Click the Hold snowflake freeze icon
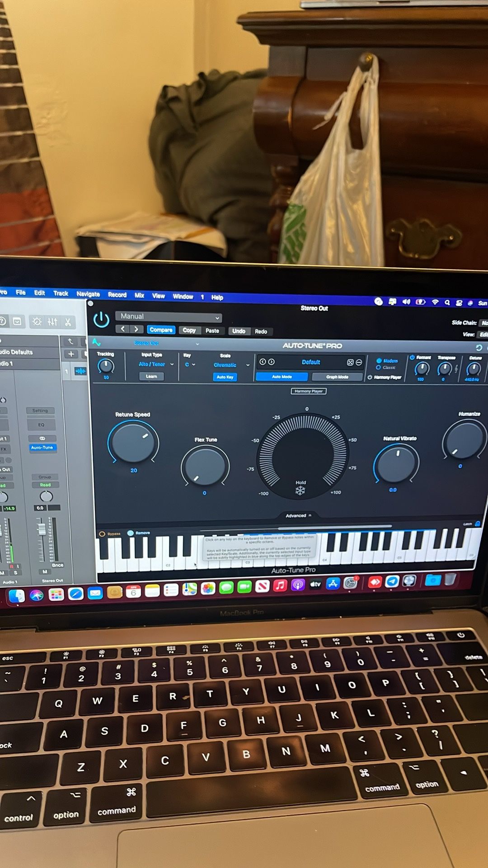The width and height of the screenshot is (488, 868). point(300,491)
